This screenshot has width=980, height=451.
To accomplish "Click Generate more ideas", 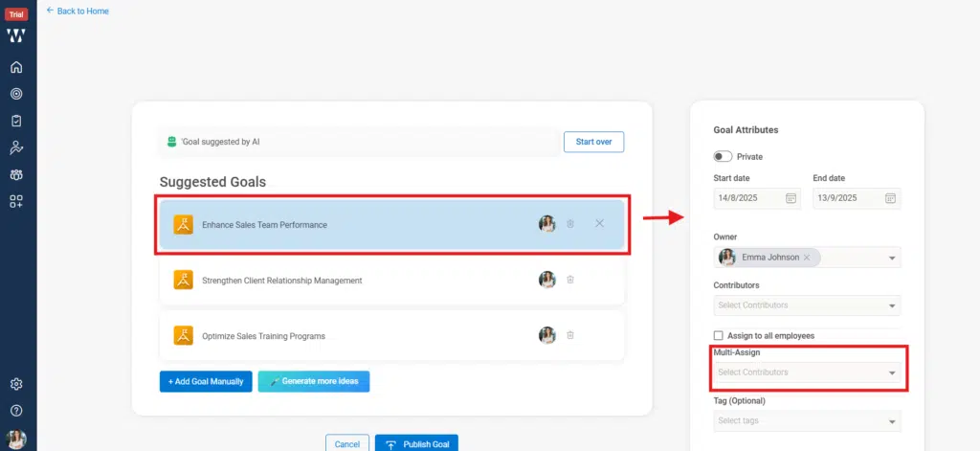I will [314, 381].
